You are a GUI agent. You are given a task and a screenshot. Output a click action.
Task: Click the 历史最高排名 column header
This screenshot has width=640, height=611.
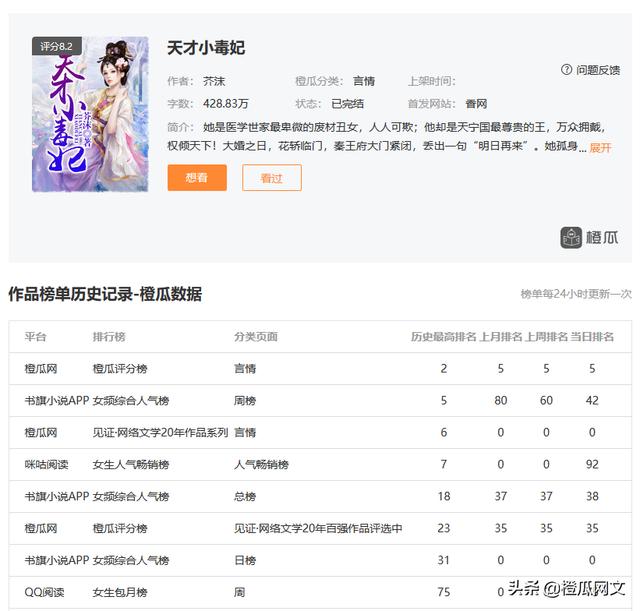click(444, 337)
